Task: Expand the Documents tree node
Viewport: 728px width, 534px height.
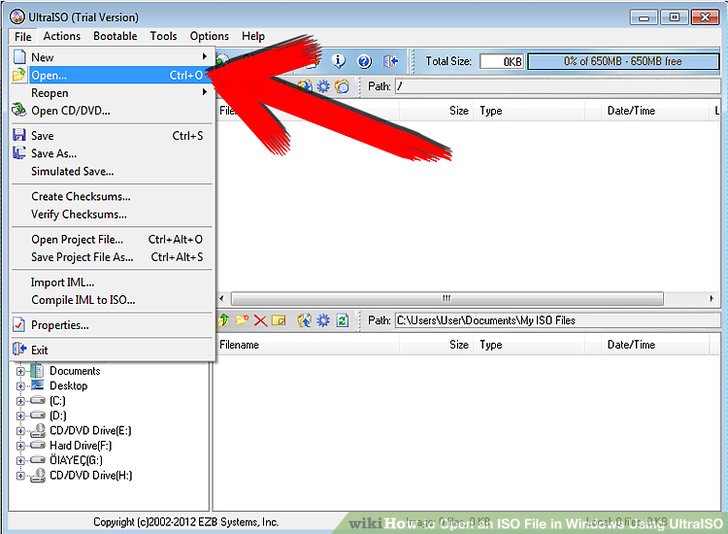Action: click(20, 371)
